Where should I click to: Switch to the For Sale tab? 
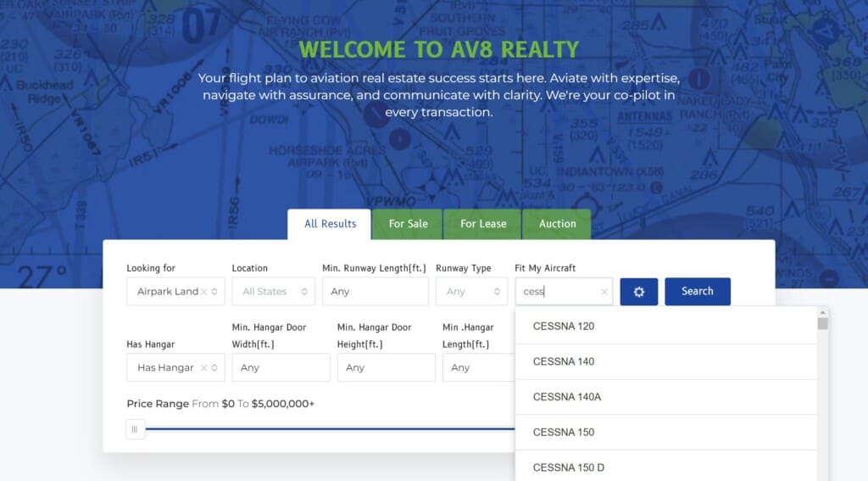(x=408, y=224)
